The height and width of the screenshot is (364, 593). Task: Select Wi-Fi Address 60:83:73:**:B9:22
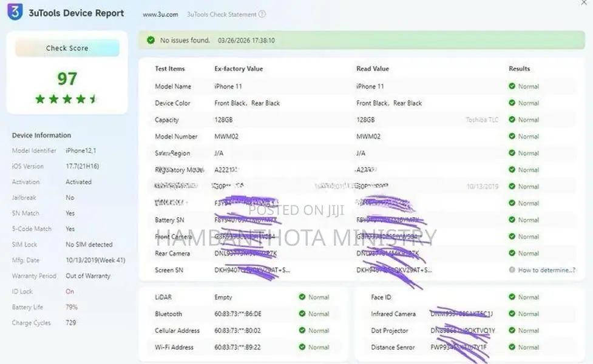point(237,347)
